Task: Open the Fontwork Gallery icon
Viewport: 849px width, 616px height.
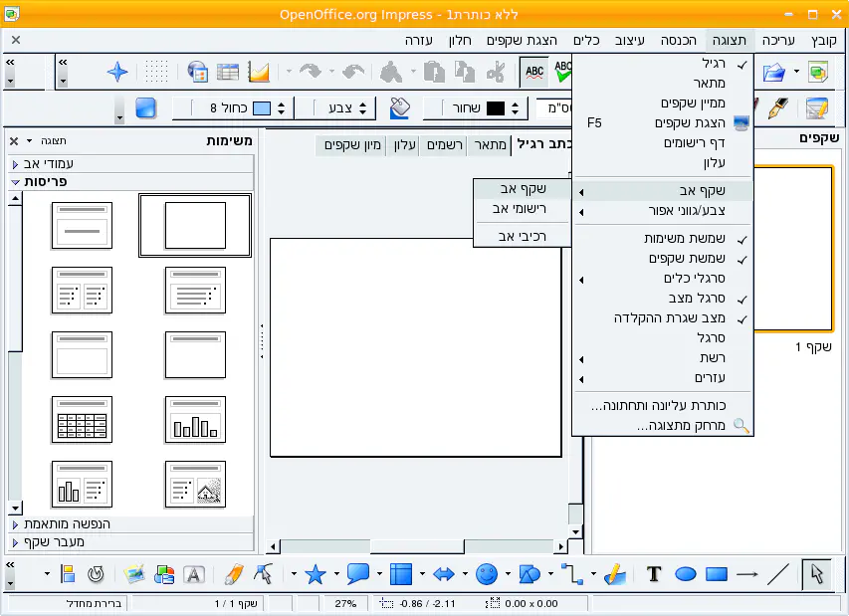Action: (194, 574)
